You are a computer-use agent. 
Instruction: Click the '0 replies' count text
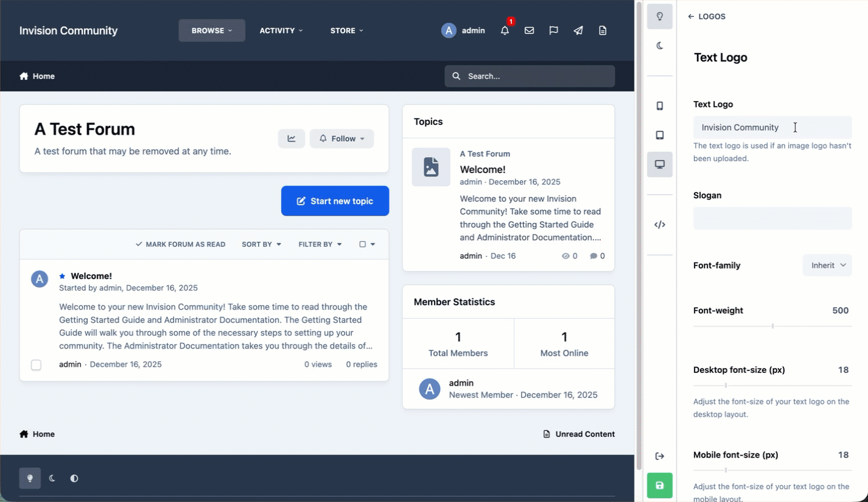362,364
